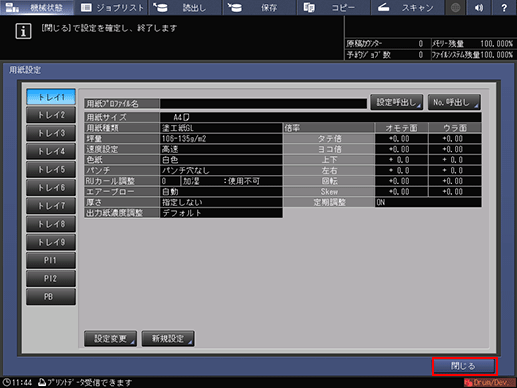Open the 機械状態 tab
The height and width of the screenshot is (388, 517).
[x=37, y=7]
